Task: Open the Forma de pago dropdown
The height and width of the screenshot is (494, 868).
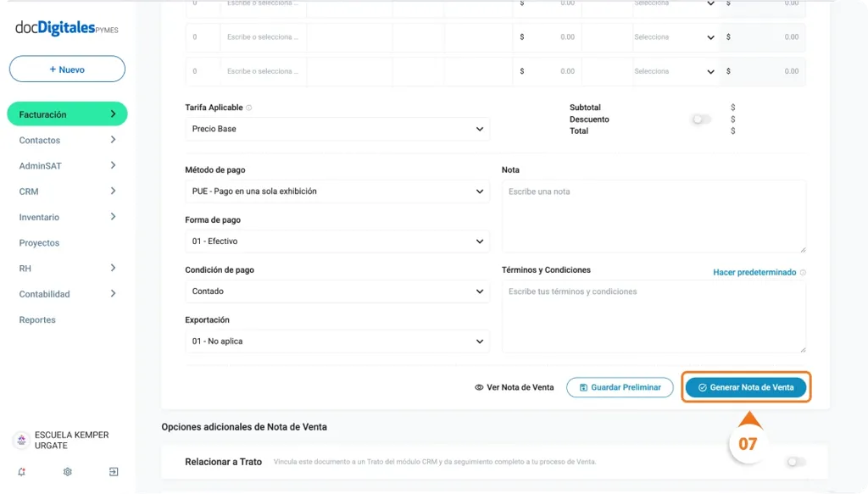Action: coord(336,241)
